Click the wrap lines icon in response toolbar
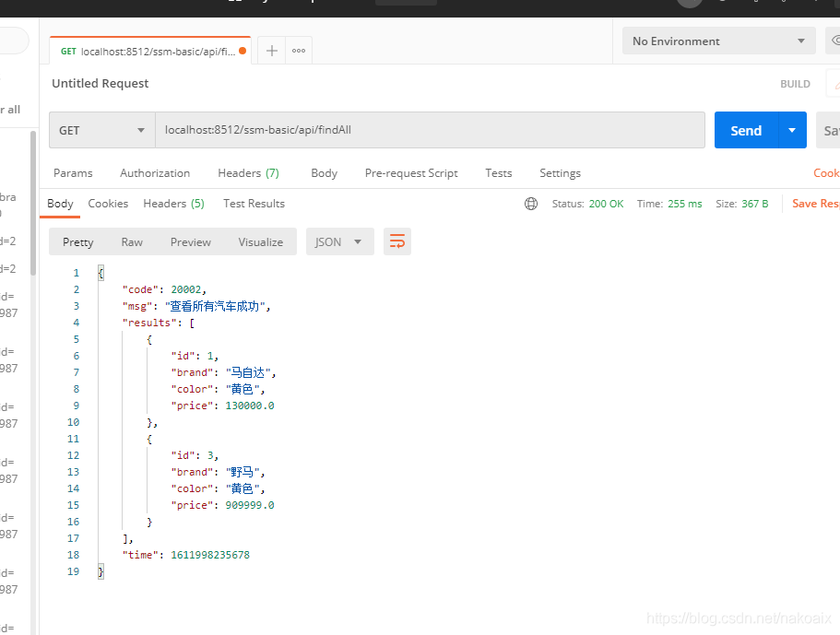 397,241
